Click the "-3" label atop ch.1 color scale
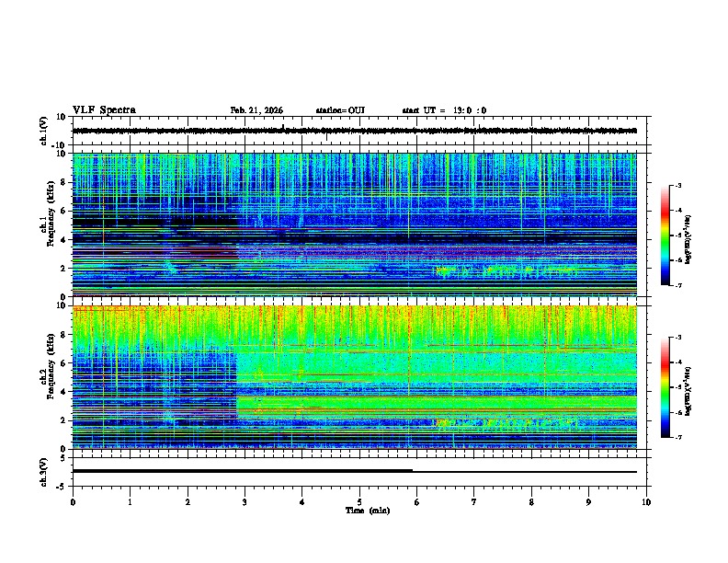Screen dimensions: 728x563 (677, 186)
